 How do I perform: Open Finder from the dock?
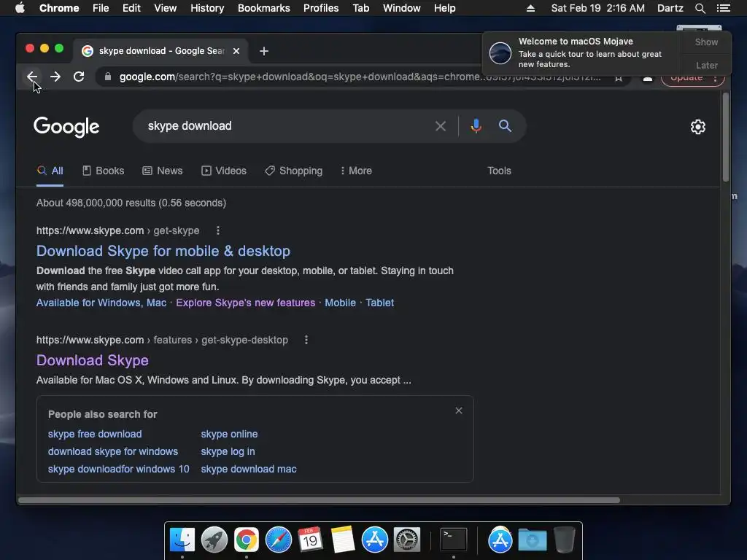coord(182,540)
